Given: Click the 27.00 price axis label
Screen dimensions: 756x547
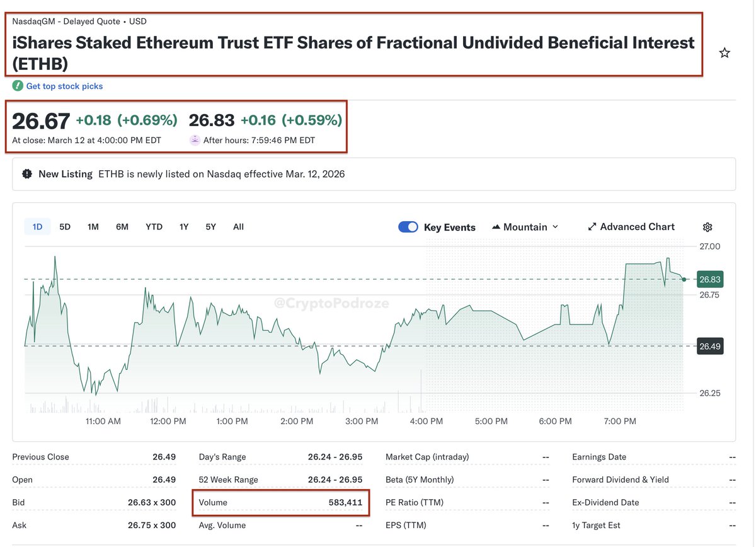Looking at the screenshot, I should [x=710, y=246].
